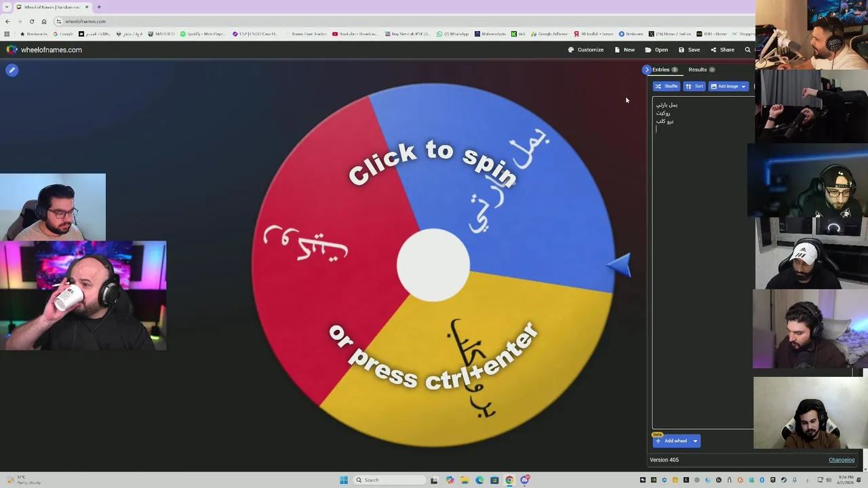The image size is (868, 488).
Task: Click the wheel center to spin
Action: click(x=433, y=265)
